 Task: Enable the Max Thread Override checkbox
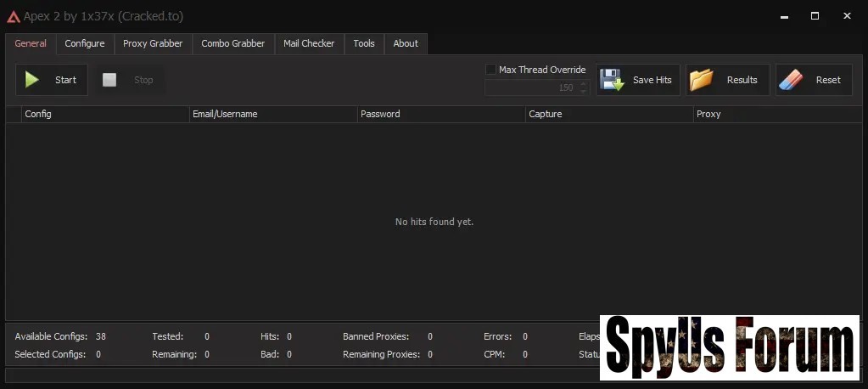pyautogui.click(x=490, y=70)
